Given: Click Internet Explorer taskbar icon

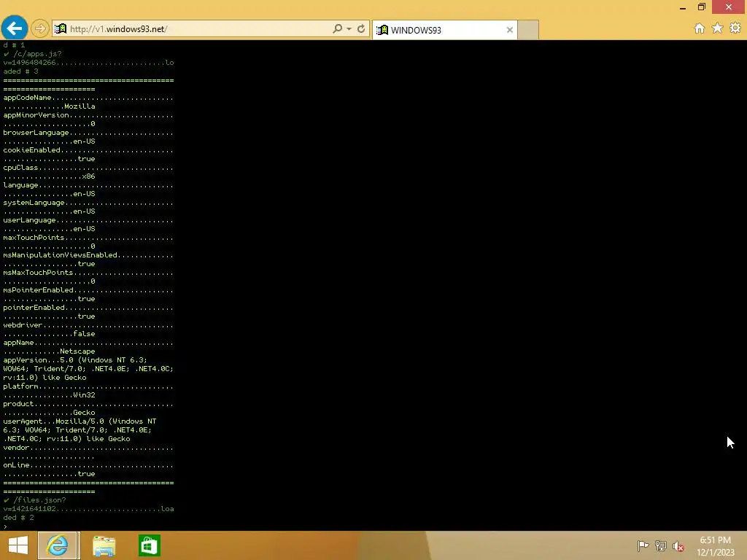Looking at the screenshot, I should tap(58, 545).
